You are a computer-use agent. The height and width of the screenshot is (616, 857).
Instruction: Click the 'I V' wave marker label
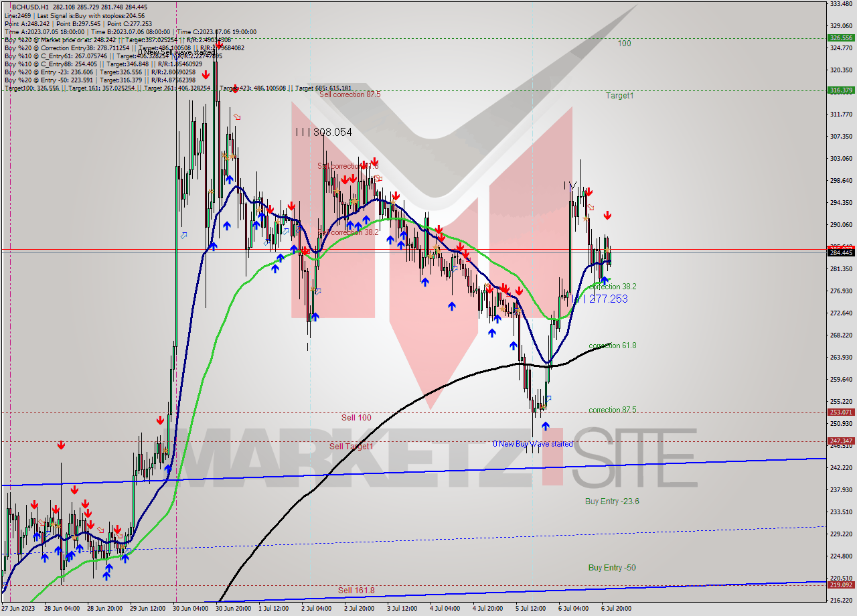[570, 185]
